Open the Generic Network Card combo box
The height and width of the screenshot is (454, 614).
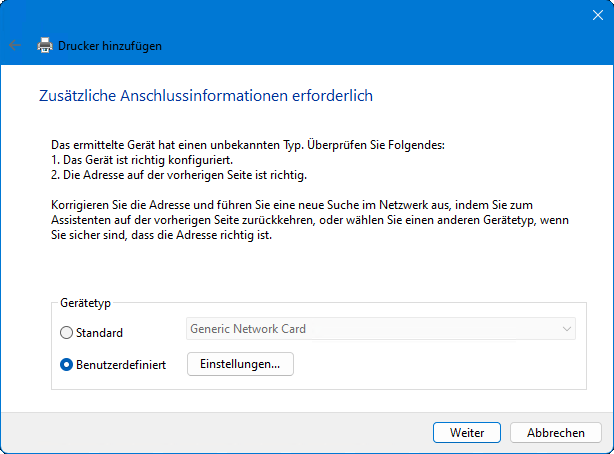coord(380,329)
